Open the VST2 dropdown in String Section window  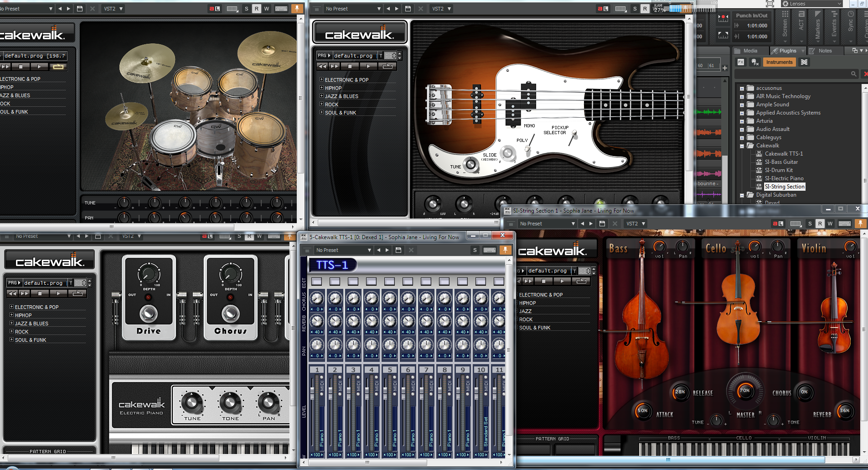(636, 224)
